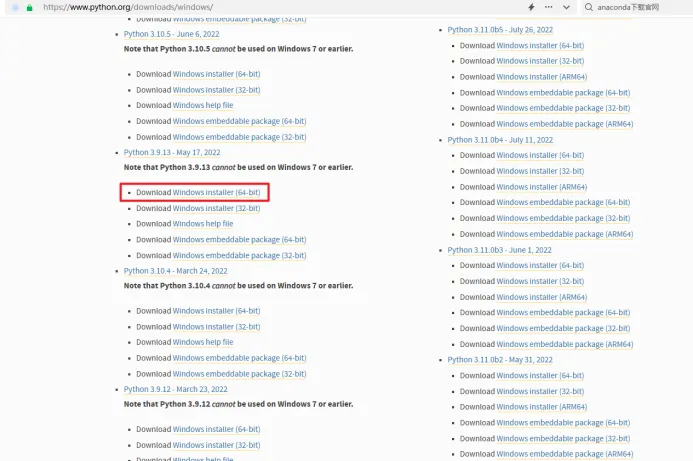Open Python 3.10.4 - March 24, 2022 link
Image resolution: width=693 pixels, height=461 pixels.
175,271
